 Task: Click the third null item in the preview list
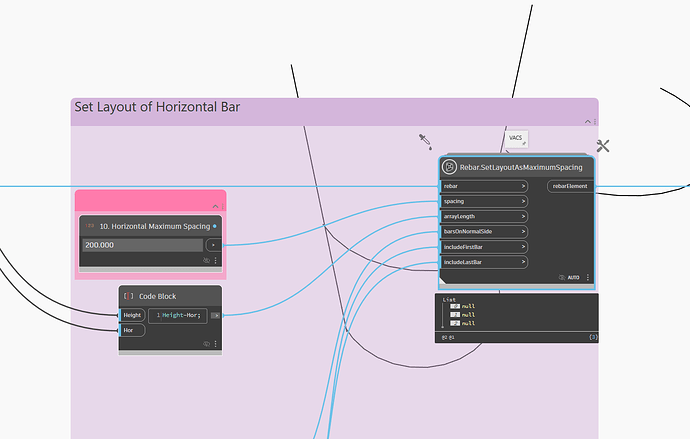click(468, 323)
